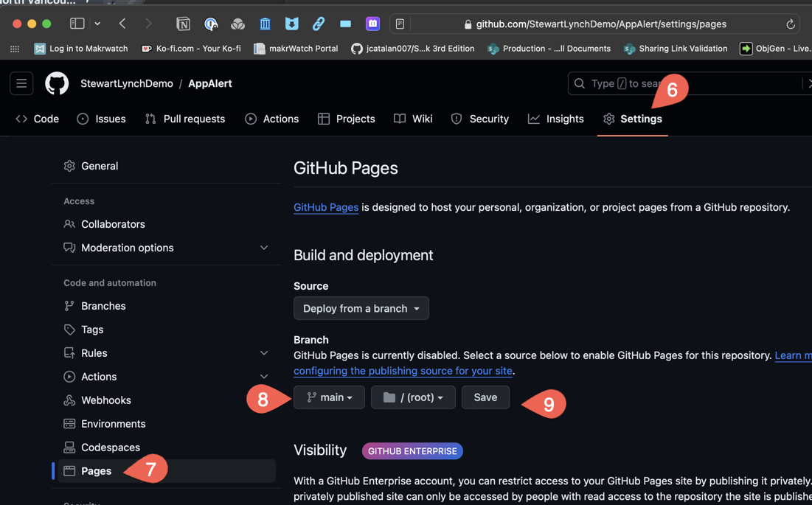
Task: Open the main branch selector dropdown
Action: coord(330,397)
